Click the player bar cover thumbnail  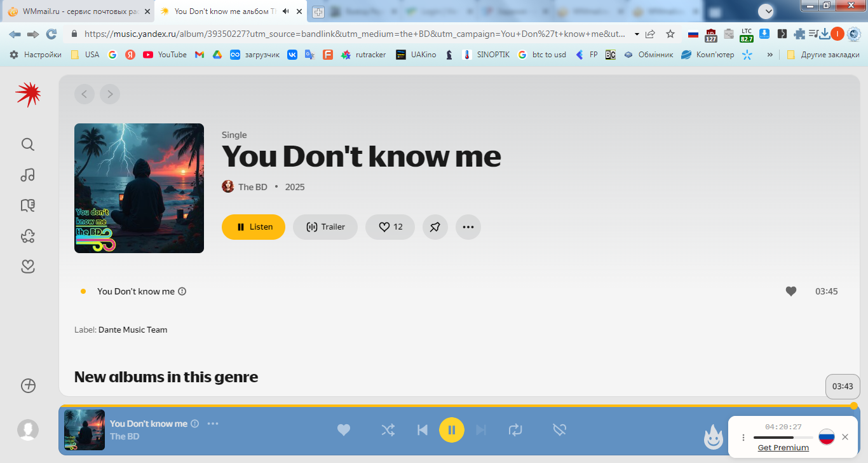click(x=85, y=430)
